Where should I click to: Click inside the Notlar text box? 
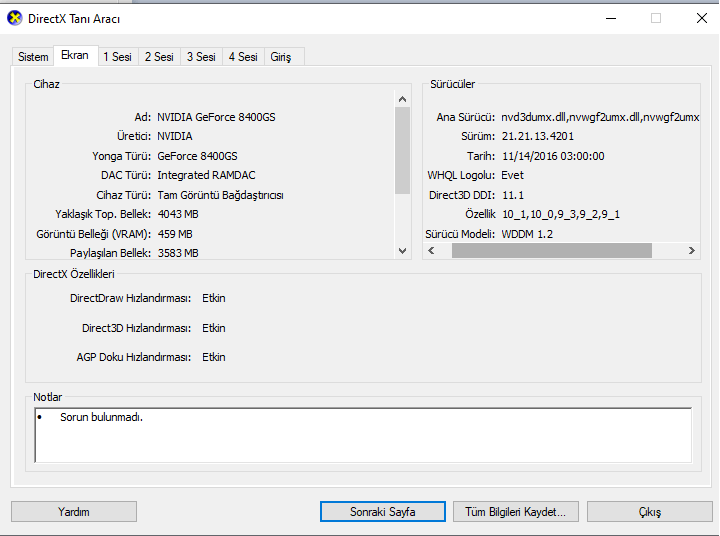(363, 435)
